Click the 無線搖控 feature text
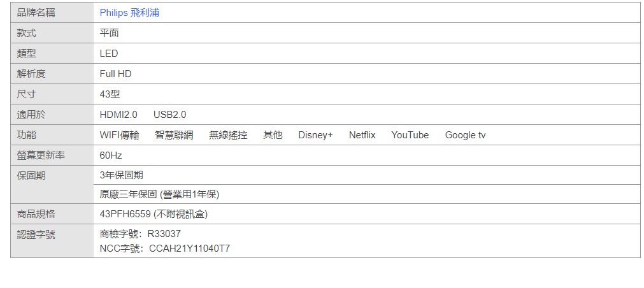 pos(228,134)
